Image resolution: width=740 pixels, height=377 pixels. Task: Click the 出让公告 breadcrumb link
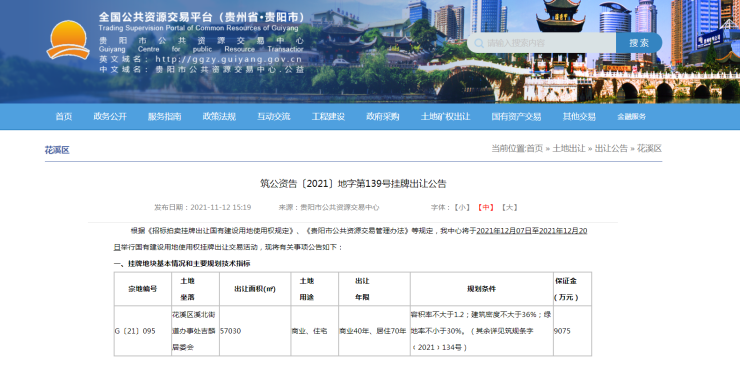[611, 148]
